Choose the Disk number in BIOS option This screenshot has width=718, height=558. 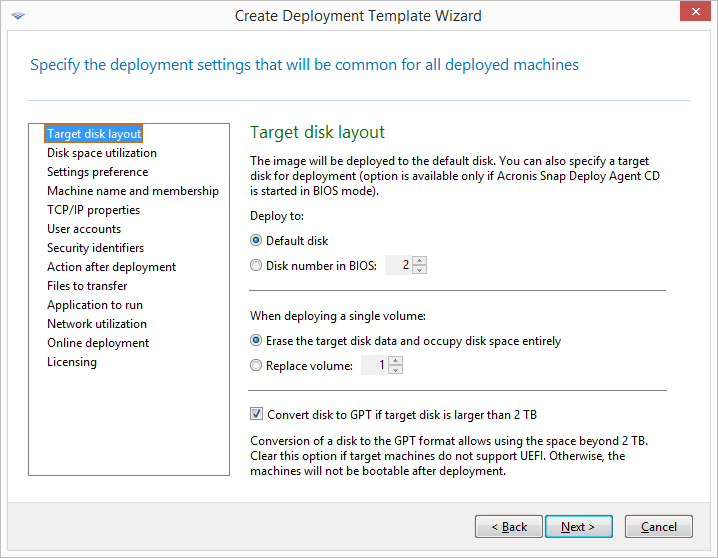coord(257,266)
